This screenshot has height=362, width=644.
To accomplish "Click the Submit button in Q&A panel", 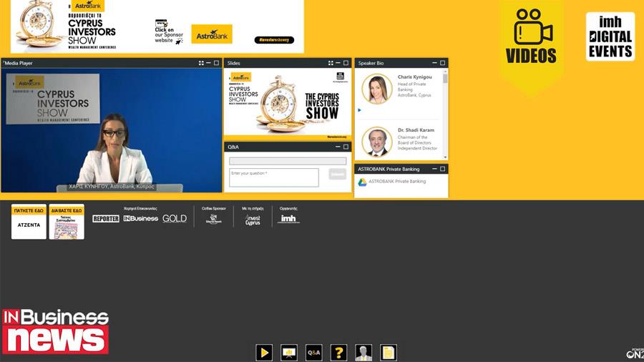I will click(337, 174).
